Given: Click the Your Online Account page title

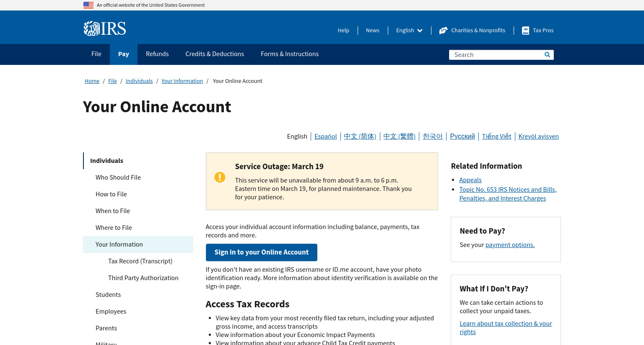Looking at the screenshot, I should coord(157,107).
